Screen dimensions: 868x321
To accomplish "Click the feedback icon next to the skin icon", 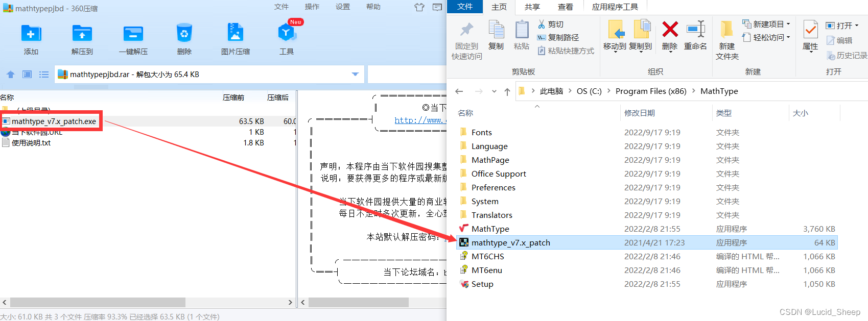I will click(437, 7).
